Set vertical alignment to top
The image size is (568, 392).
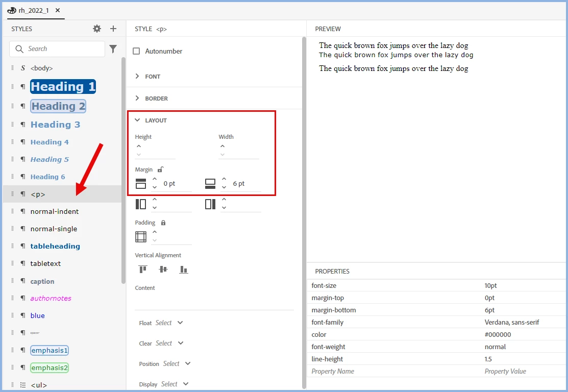click(x=143, y=269)
